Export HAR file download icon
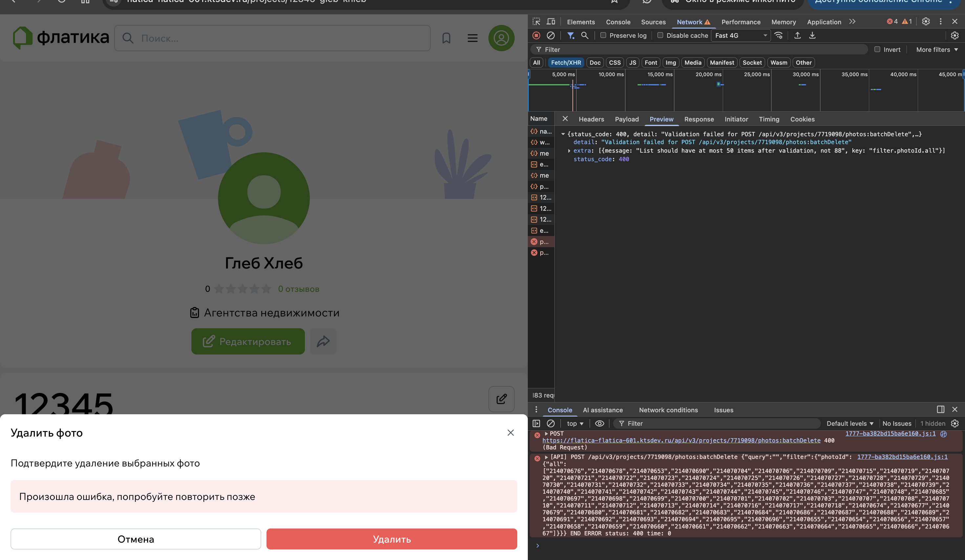This screenshot has width=965, height=560. click(812, 35)
